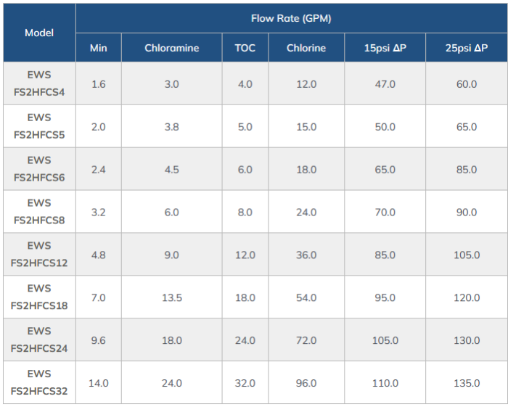The width and height of the screenshot is (508, 420).
Task: Click the EWS FS2HFCS24 model cell
Action: (x=39, y=340)
